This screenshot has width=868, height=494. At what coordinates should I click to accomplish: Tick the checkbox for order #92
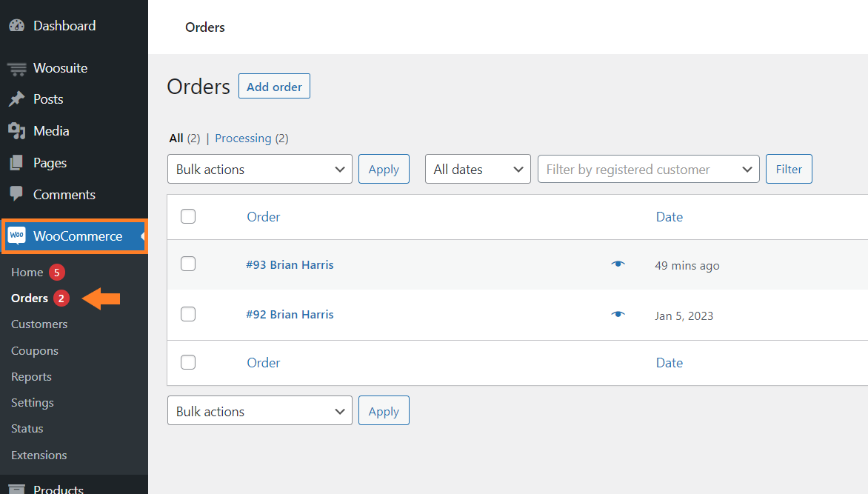(188, 314)
